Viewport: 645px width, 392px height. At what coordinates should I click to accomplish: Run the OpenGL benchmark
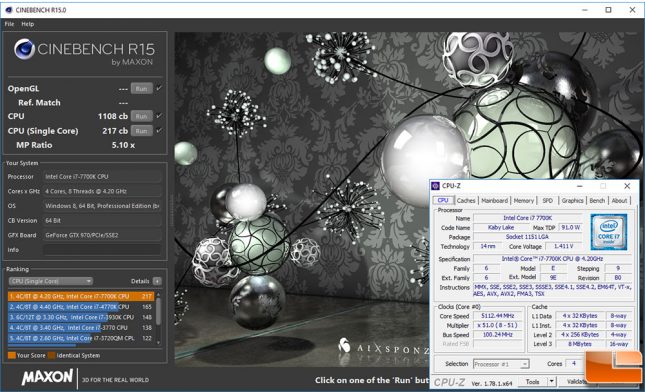coord(142,88)
